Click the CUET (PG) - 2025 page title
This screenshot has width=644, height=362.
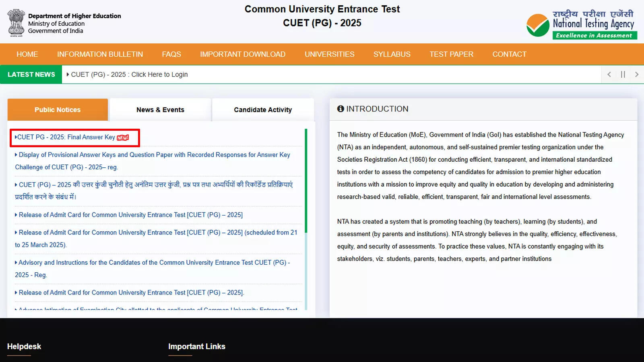tap(322, 23)
